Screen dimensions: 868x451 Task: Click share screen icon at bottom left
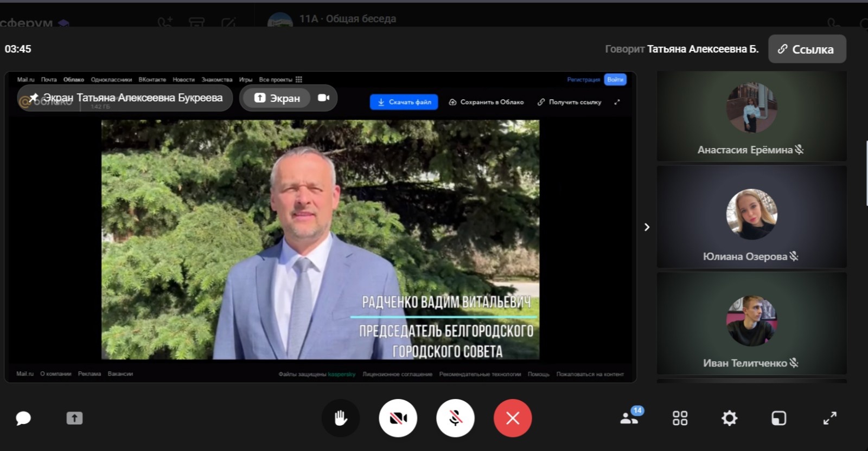point(74,418)
